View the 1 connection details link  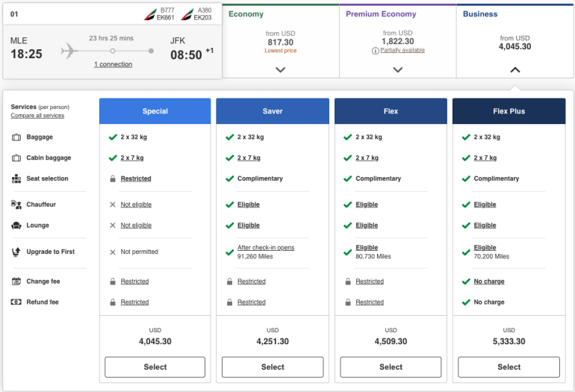tap(113, 65)
